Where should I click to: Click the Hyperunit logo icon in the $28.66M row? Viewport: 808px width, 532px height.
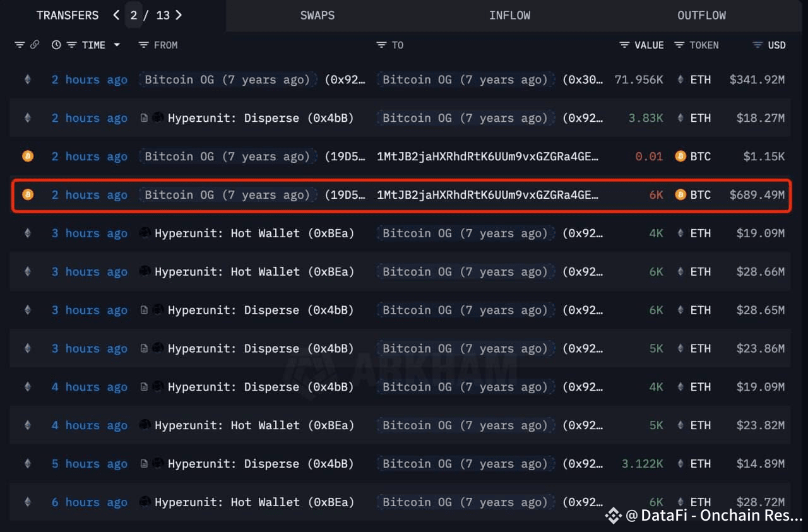(x=145, y=271)
